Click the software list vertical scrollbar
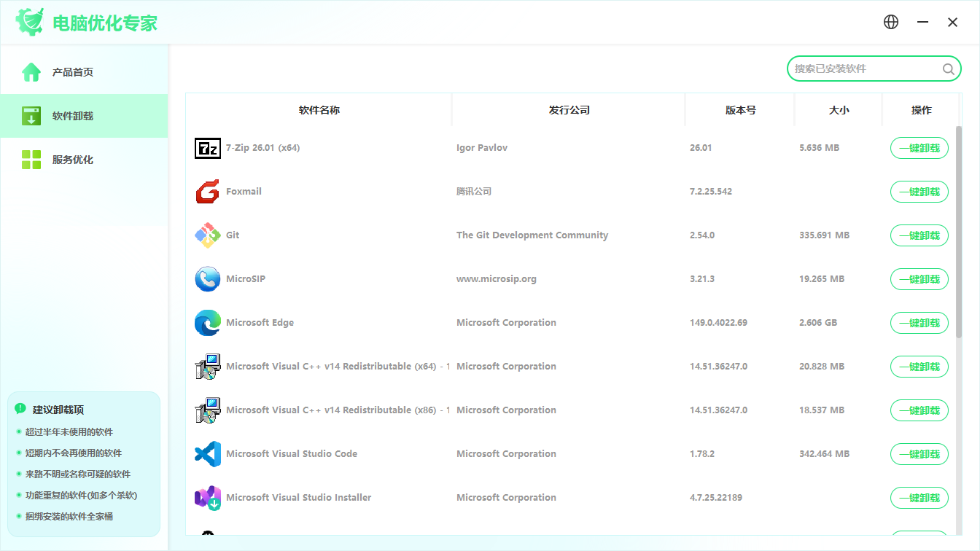 click(959, 232)
